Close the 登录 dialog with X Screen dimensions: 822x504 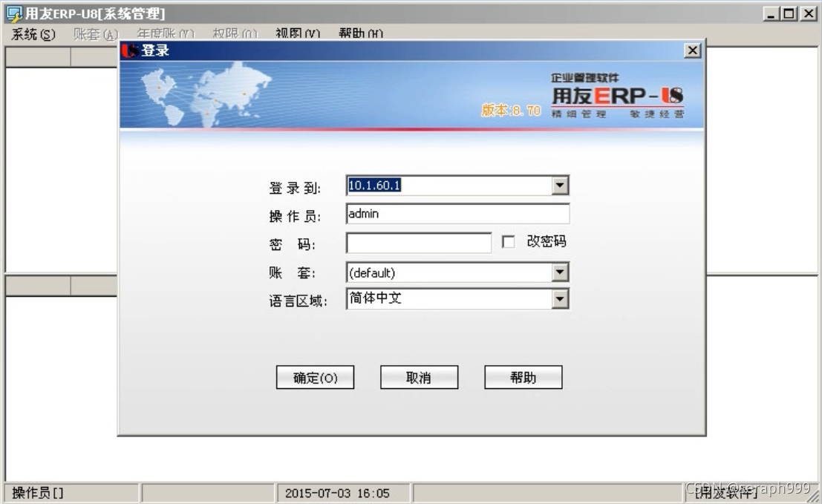pyautogui.click(x=693, y=50)
